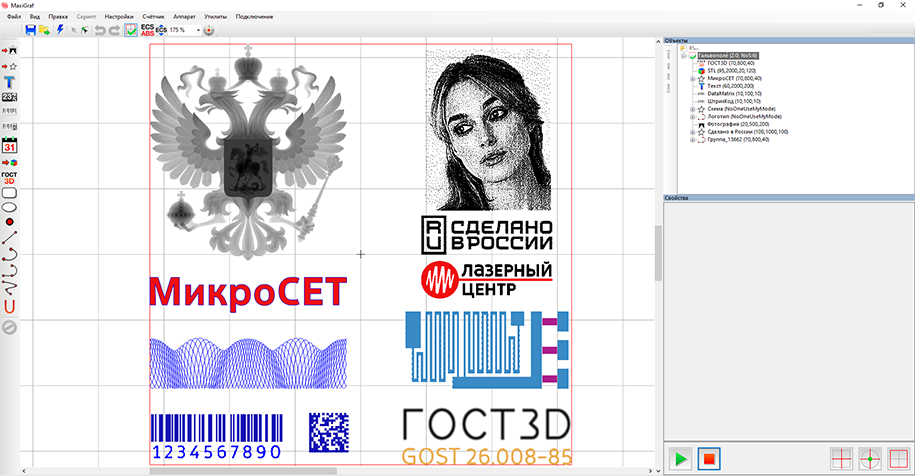
Task: Toggle the green-check field frame button
Action: click(x=131, y=30)
